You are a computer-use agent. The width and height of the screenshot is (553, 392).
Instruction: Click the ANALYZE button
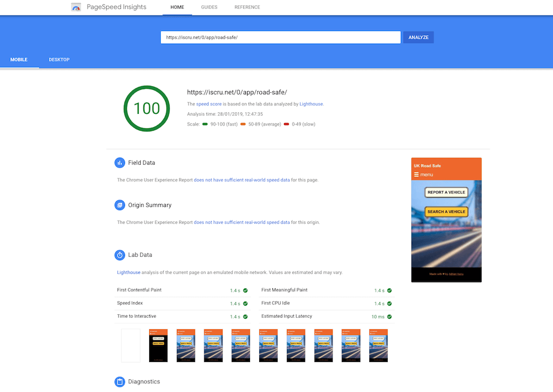tap(418, 37)
